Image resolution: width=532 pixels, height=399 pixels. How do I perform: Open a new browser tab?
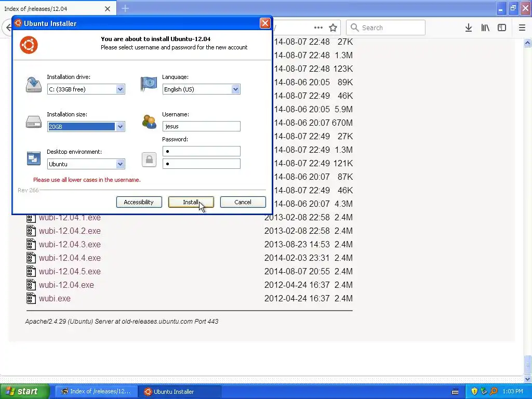tap(125, 8)
